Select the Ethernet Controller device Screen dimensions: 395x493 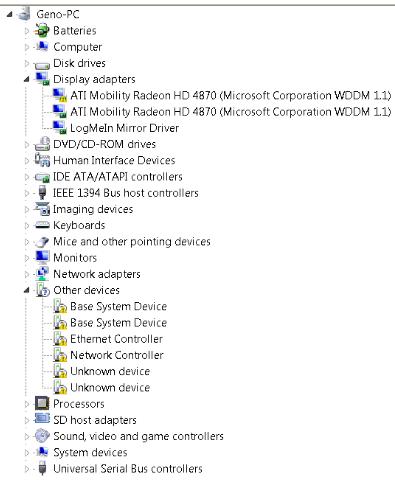[116, 339]
